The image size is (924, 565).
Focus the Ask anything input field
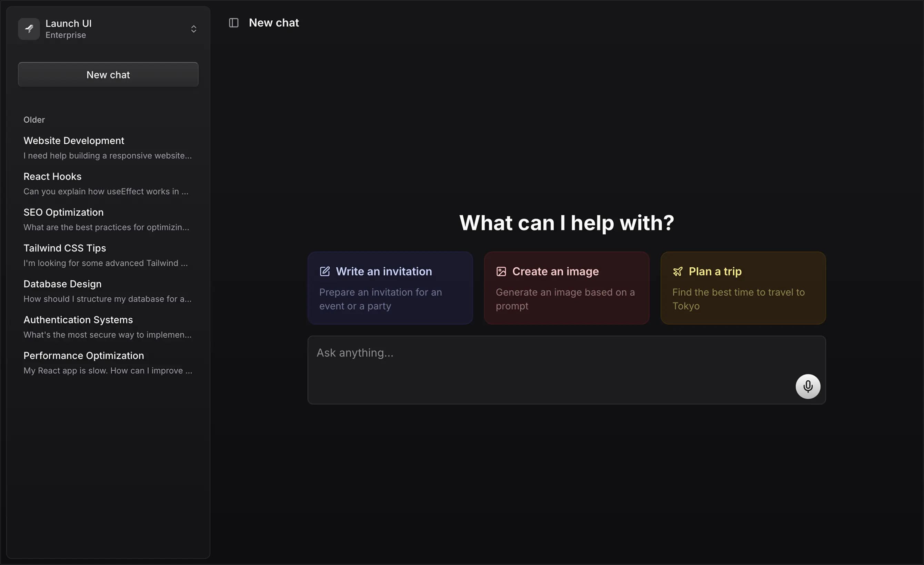(x=566, y=370)
